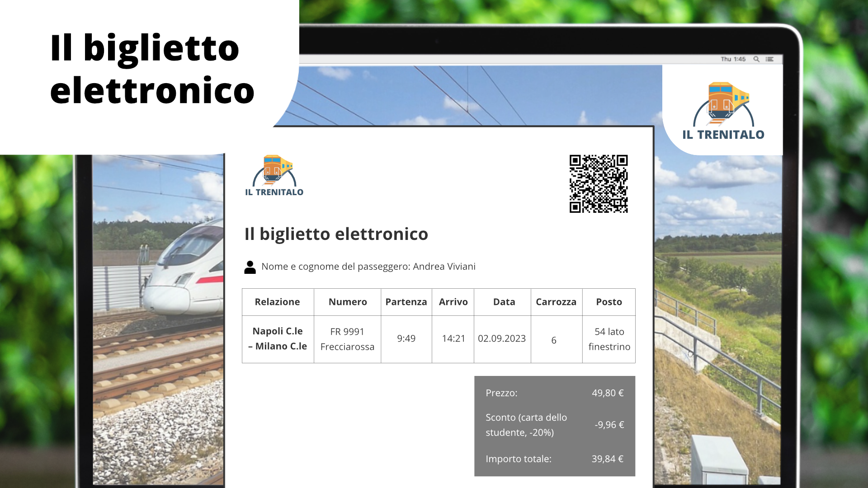
Task: Select the Napoli C.le – Milano C.le cell
Action: pyautogui.click(x=278, y=338)
